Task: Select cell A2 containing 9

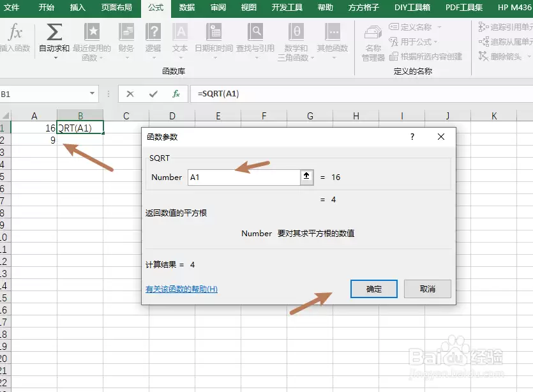Action: pos(34,140)
